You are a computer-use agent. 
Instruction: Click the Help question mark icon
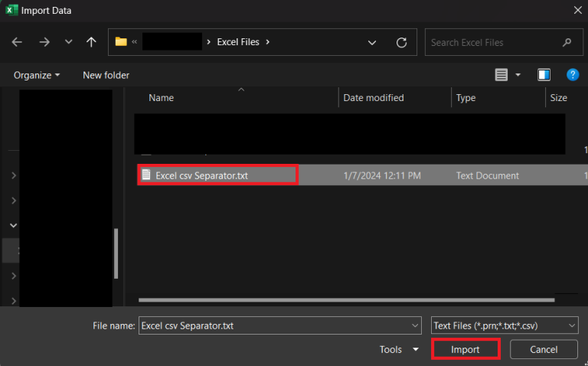click(x=572, y=75)
